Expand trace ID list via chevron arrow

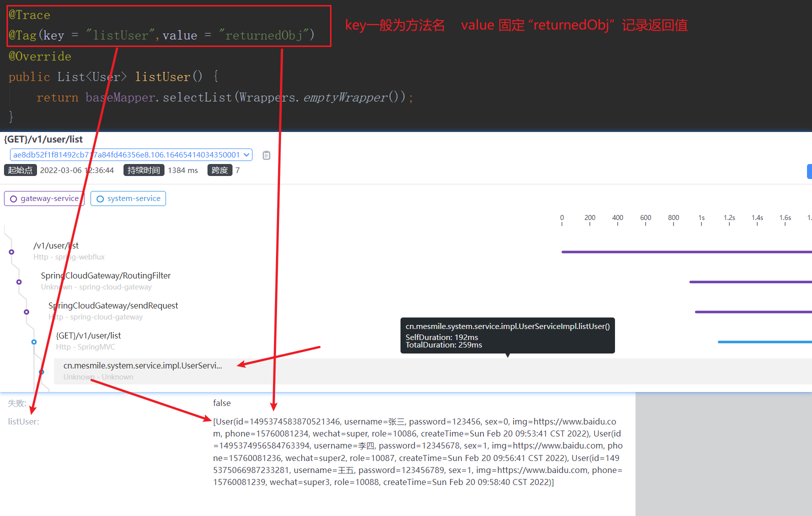pyautogui.click(x=246, y=155)
